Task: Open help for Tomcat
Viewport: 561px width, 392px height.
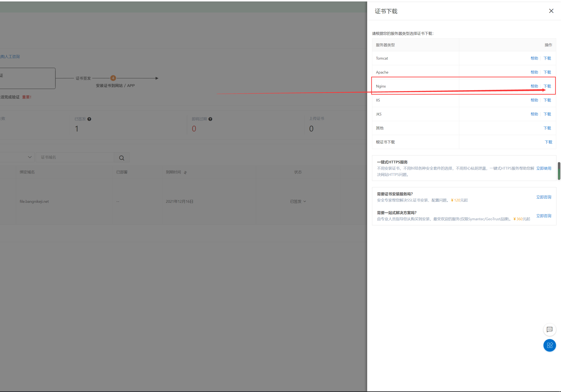Action: point(534,58)
